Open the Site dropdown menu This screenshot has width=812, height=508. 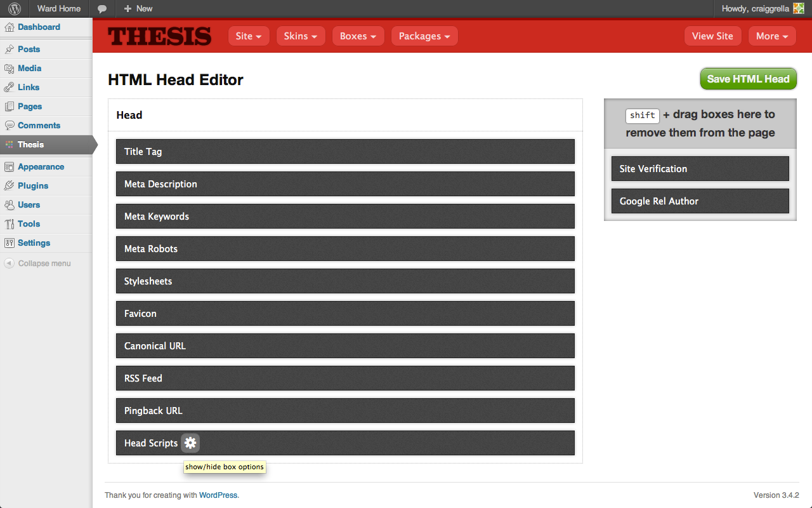249,36
